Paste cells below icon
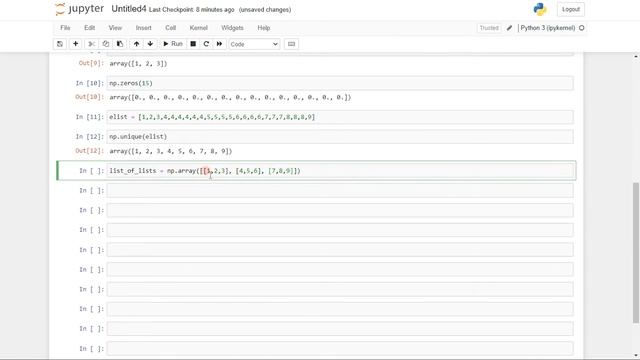This screenshot has height=360, width=640. [120, 44]
